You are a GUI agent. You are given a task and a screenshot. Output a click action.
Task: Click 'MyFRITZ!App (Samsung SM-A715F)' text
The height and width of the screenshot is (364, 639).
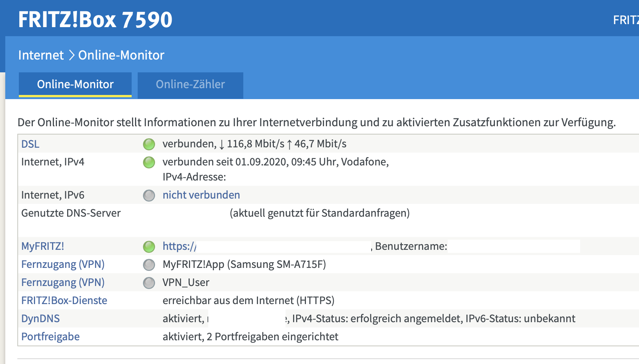244,265
